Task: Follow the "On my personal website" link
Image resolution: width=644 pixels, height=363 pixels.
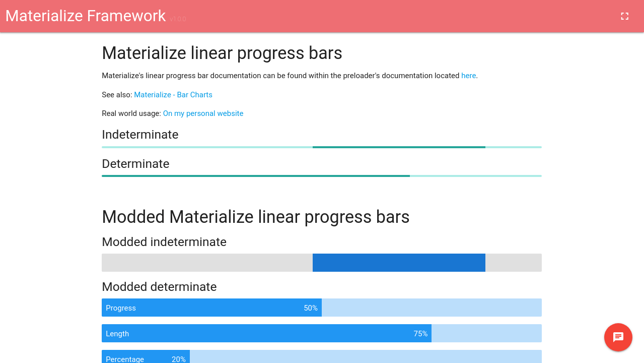Action: tap(203, 113)
